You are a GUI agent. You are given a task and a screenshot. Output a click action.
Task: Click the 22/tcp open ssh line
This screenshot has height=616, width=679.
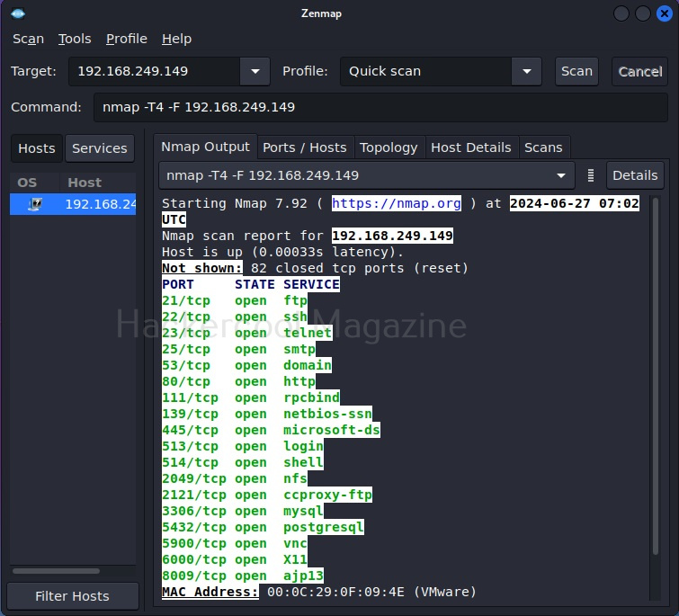coord(234,317)
